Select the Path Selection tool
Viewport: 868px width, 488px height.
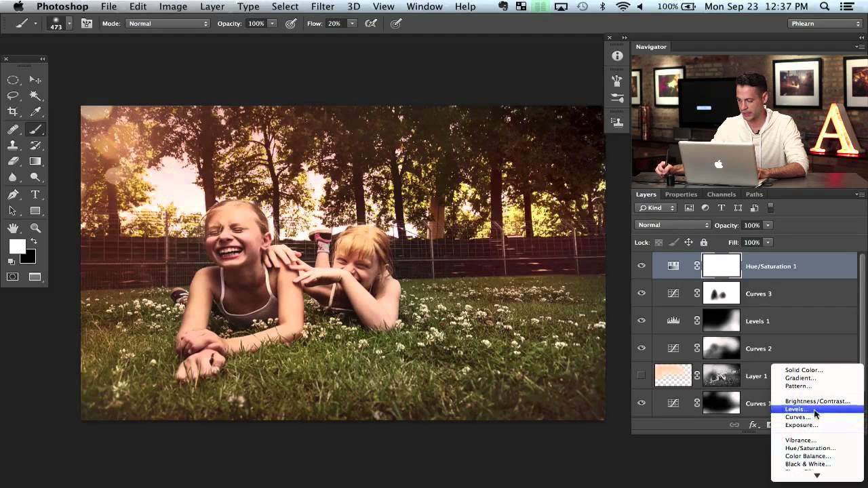pos(13,211)
